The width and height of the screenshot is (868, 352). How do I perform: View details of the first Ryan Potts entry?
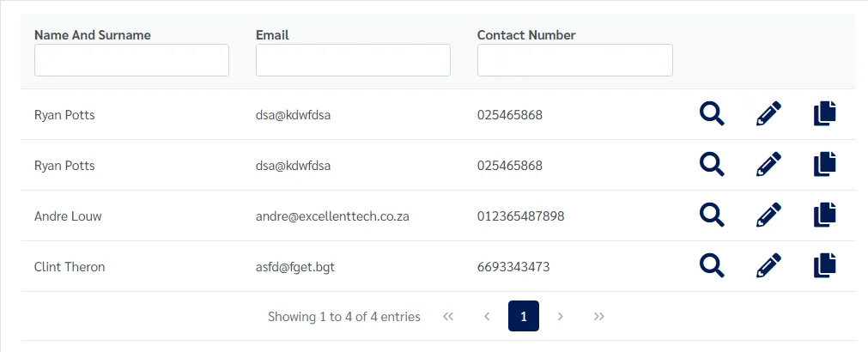coord(712,114)
